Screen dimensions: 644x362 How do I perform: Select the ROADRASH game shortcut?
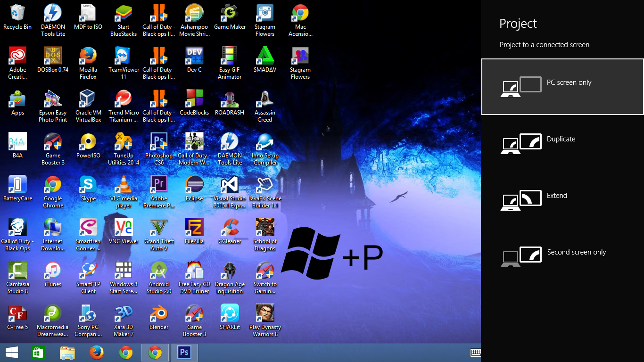click(230, 103)
